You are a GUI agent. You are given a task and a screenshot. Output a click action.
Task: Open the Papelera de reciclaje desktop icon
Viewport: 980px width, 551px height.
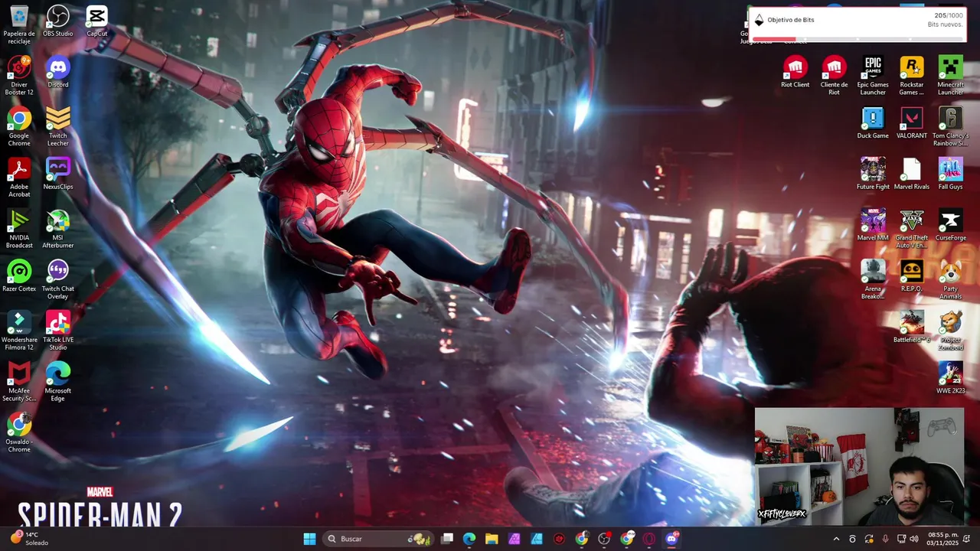point(19,24)
